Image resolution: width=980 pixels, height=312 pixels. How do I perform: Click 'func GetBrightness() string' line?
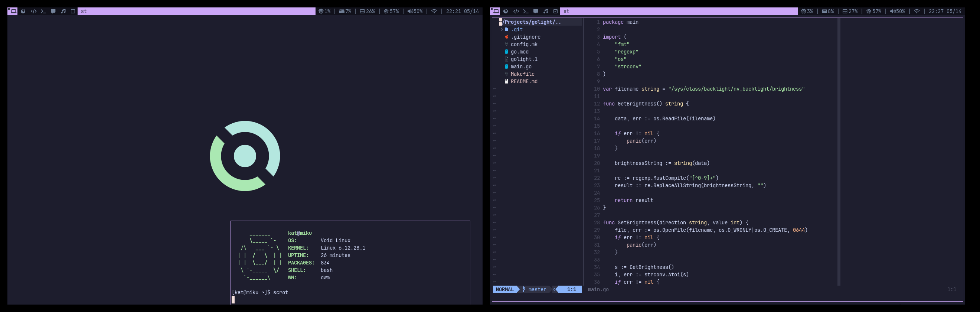coord(646,104)
